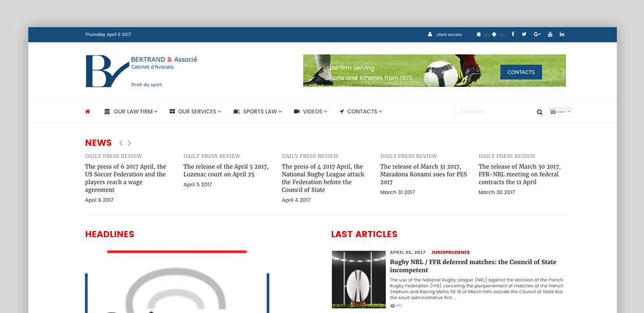Image resolution: width=644 pixels, height=313 pixels.
Task: Click the Google+ icon
Action: click(x=537, y=34)
